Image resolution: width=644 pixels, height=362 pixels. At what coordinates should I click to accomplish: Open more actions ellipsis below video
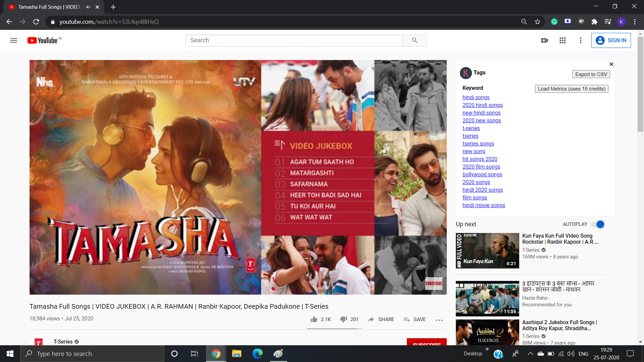click(439, 320)
